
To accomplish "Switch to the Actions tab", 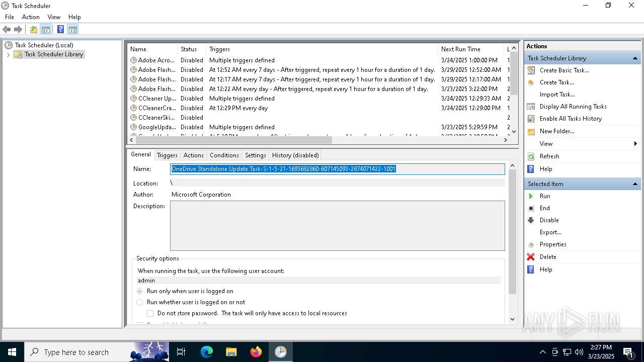I will [x=193, y=155].
